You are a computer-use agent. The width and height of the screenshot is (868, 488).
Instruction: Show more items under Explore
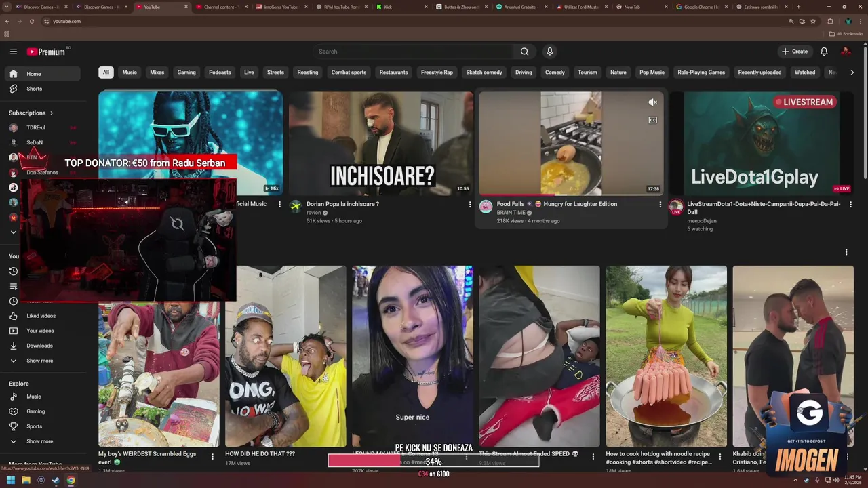42,441
